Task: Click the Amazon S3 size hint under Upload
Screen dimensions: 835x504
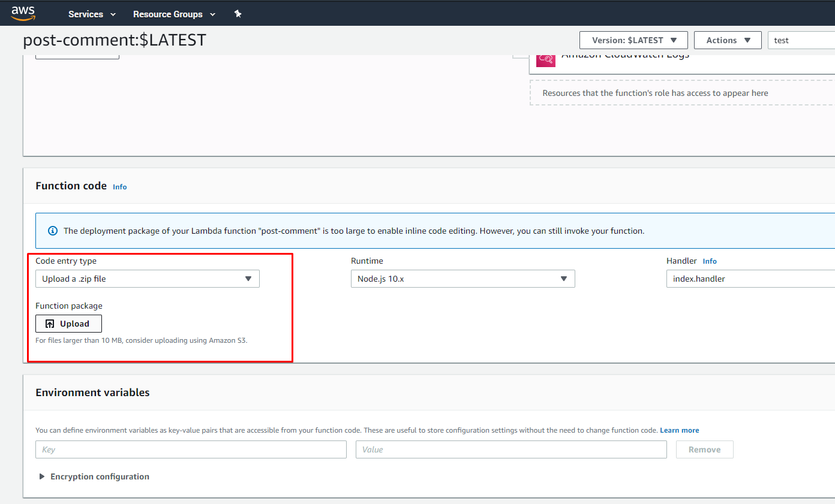Action: [x=142, y=340]
